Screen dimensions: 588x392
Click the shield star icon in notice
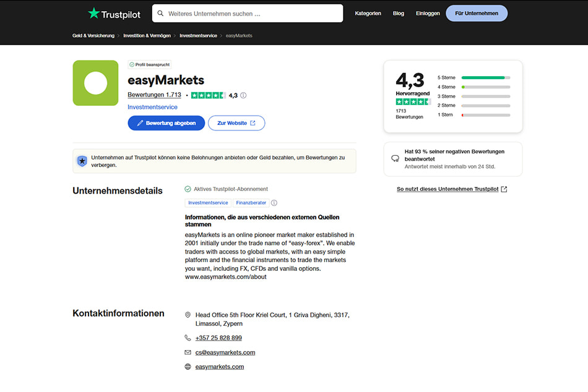tap(82, 161)
